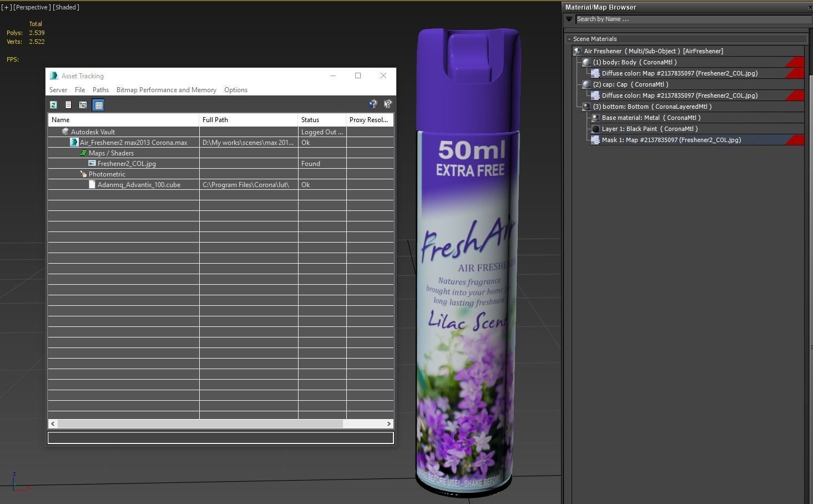813x504 pixels.
Task: Switch Asset Tracking to list view icon
Action: pos(68,105)
